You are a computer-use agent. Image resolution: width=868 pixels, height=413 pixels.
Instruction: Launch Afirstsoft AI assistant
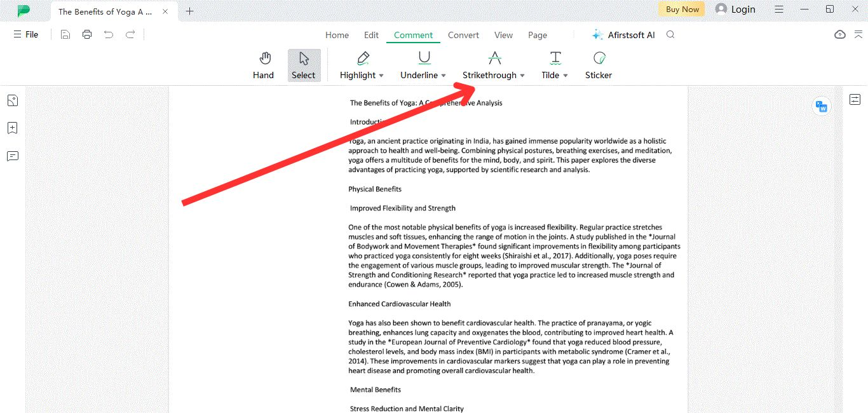coord(623,36)
